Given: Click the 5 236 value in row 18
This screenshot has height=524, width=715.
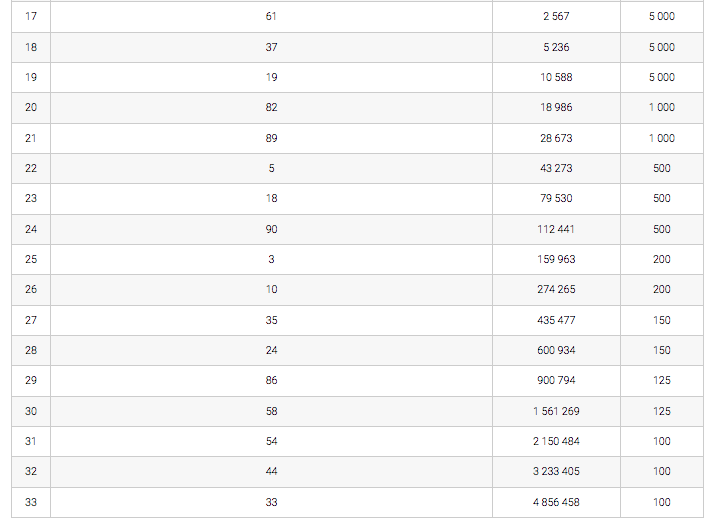Looking at the screenshot, I should (x=556, y=47).
